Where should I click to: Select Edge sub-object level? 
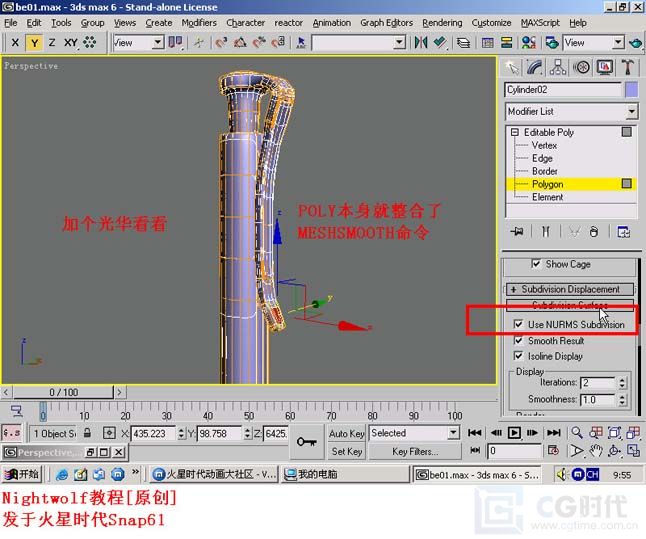[542, 158]
